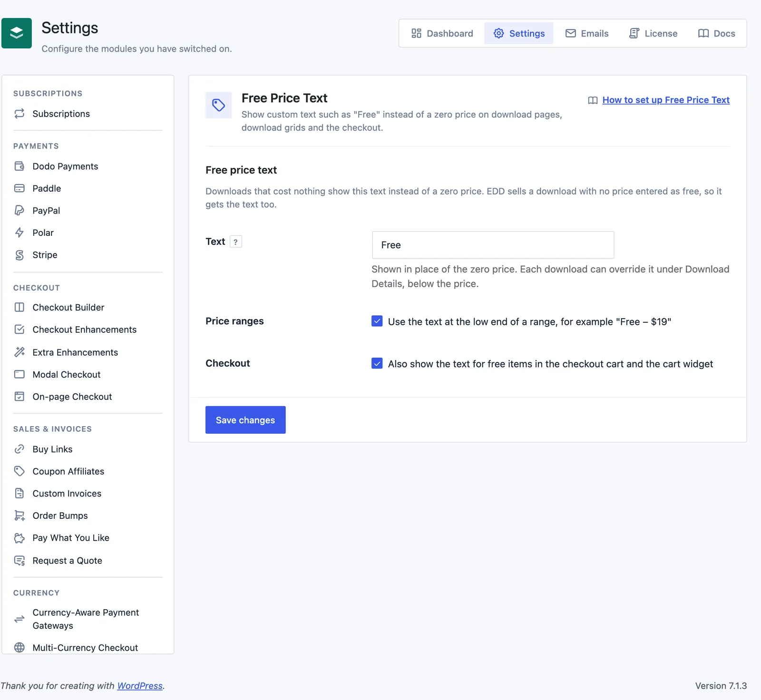Click the On-page Checkout icon
The height and width of the screenshot is (700, 761).
point(20,397)
